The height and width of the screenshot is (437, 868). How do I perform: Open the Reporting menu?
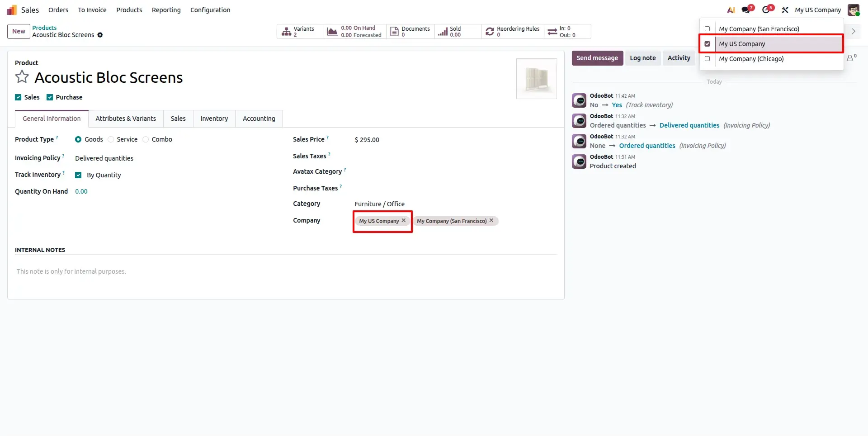pyautogui.click(x=166, y=10)
